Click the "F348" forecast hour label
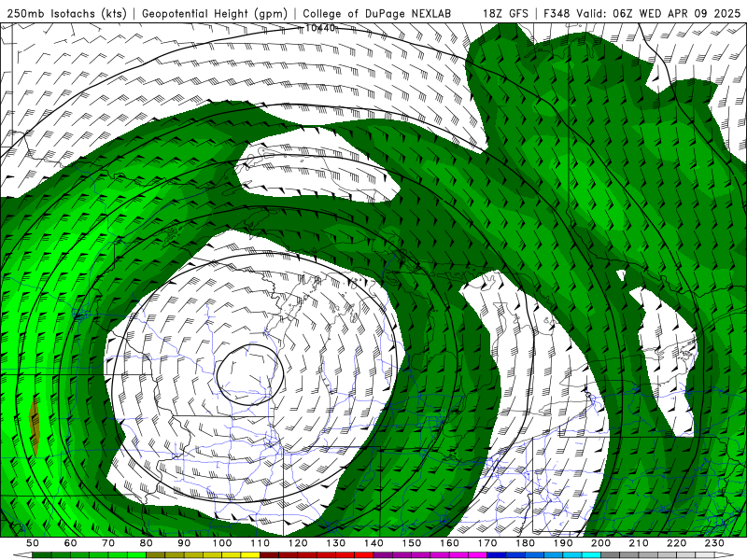 pos(557,13)
